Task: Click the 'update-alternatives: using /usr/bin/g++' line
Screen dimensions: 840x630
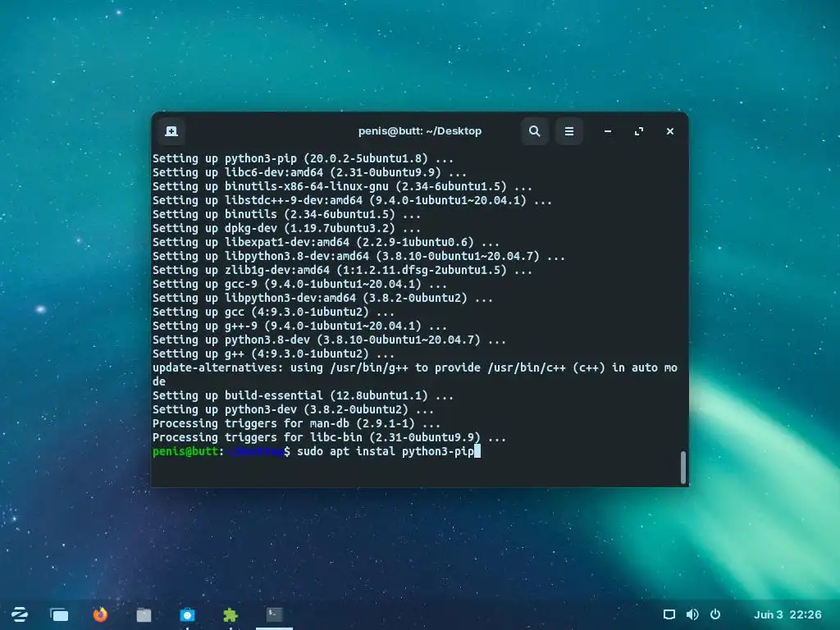Action: (x=414, y=367)
